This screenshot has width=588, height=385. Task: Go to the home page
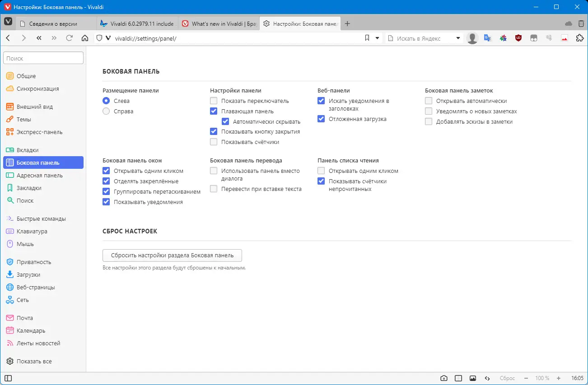click(x=84, y=38)
